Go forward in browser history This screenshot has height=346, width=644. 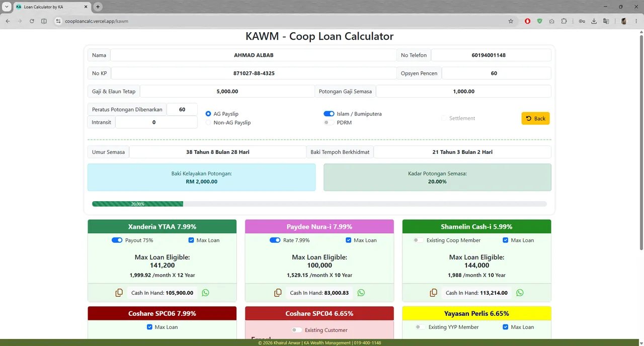[20, 21]
